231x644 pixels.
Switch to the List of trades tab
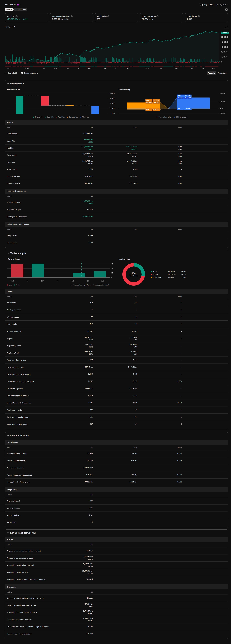tap(21, 10)
